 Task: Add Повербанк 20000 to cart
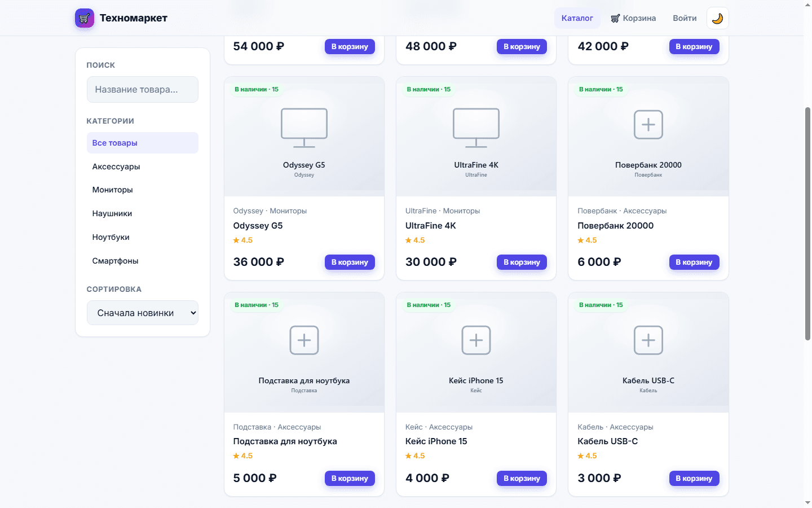click(694, 262)
